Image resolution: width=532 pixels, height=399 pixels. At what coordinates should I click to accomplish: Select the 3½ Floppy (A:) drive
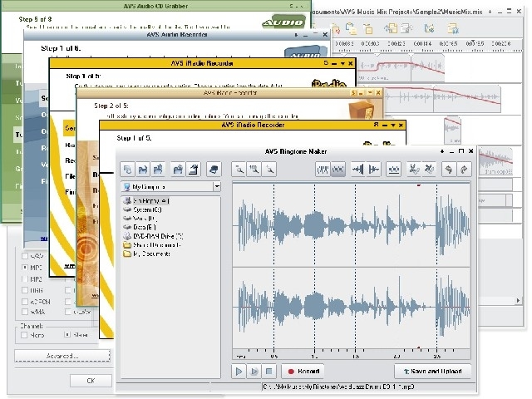click(x=146, y=201)
